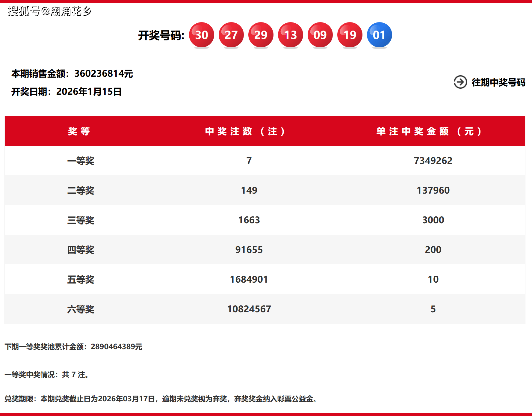Click the 五等奖 winner count 1684901

[x=249, y=279]
